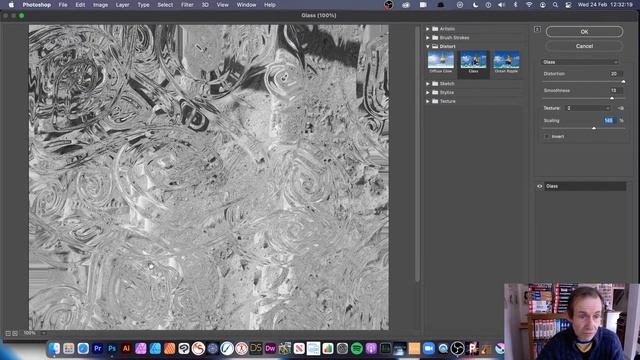Open Clip Studio Paint from the dock
Screen dimensions: 640x360
coord(184,349)
